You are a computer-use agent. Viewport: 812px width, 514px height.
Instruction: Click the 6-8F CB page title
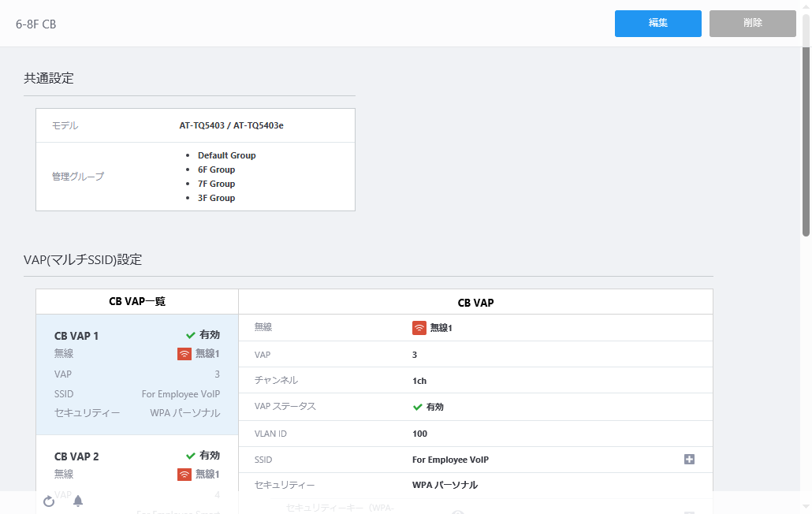tap(35, 24)
